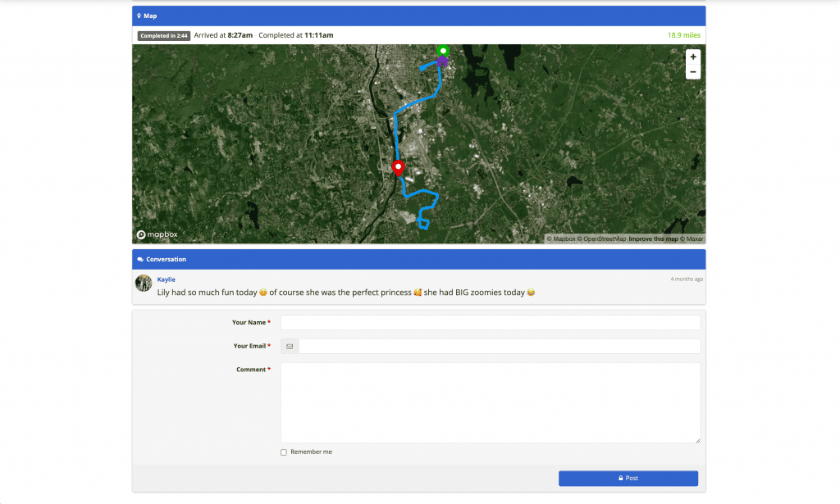Click inside the Comment text area
The image size is (840, 504).
tap(491, 402)
